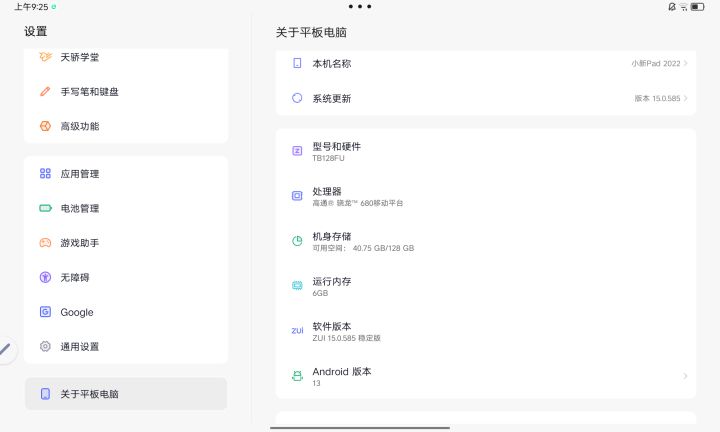
Task: Tap the bottom navigation gesture bar
Action: [x=360, y=428]
